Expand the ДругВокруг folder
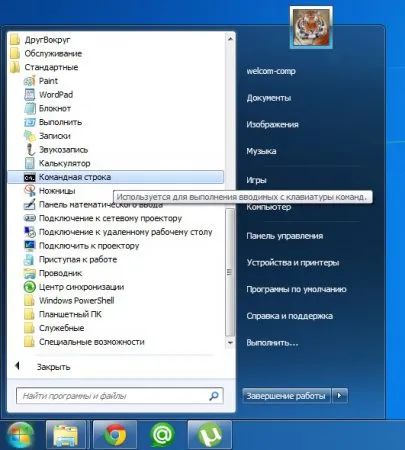This screenshot has height=450, width=405. coord(15,40)
